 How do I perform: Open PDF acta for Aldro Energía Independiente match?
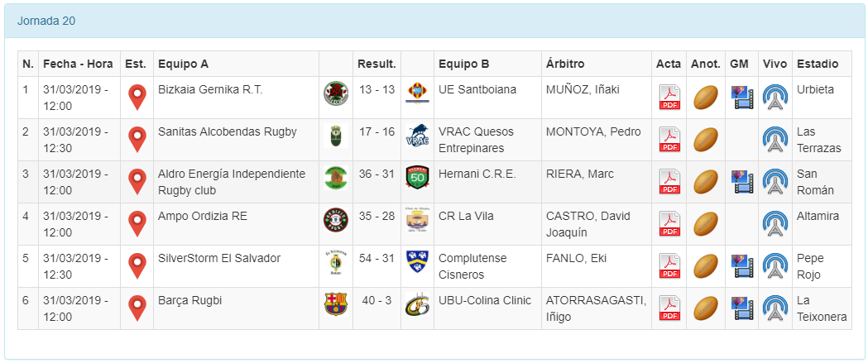click(669, 182)
